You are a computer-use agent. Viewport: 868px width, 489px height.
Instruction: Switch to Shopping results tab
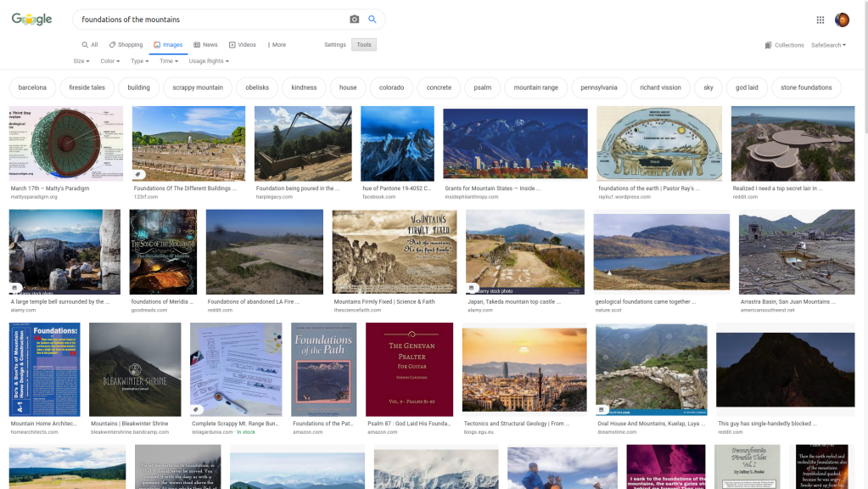tap(126, 45)
